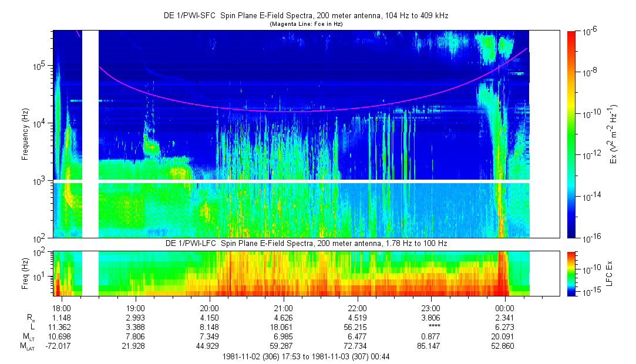Select the 18:00 time tick label
This screenshot has width=636, height=364.
[62, 308]
